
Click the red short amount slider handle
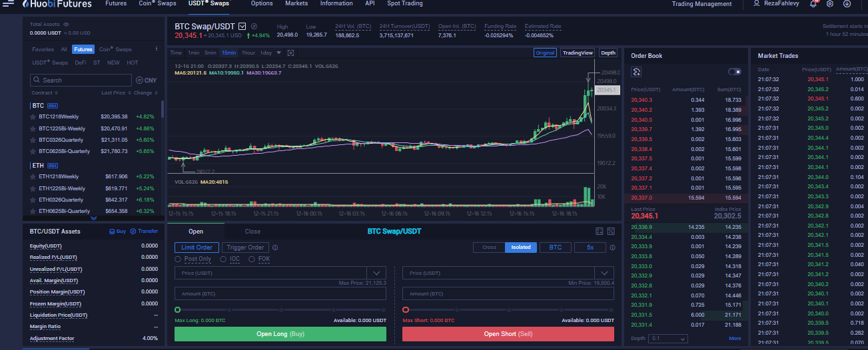406,310
